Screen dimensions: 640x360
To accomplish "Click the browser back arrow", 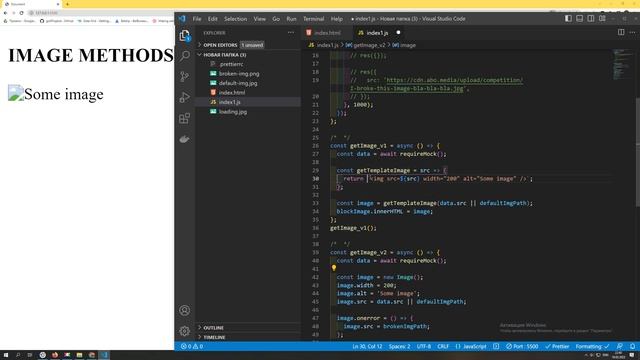I will (x=5, y=13).
